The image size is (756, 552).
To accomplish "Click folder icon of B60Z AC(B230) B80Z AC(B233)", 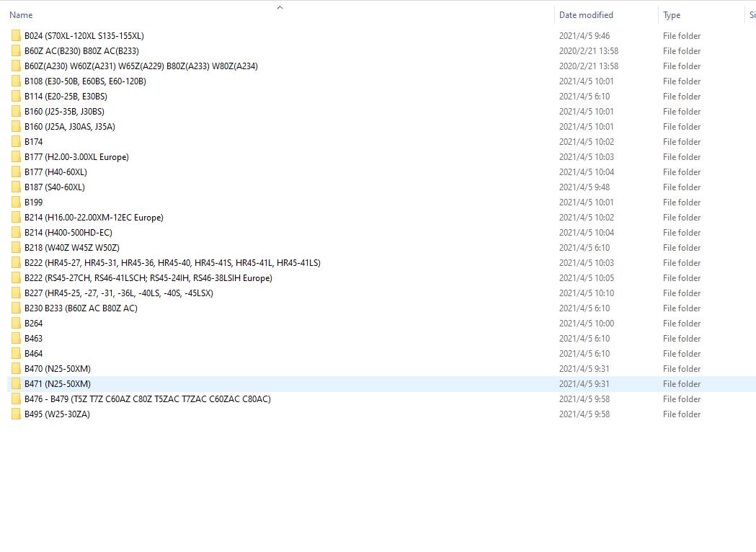I will pos(16,50).
